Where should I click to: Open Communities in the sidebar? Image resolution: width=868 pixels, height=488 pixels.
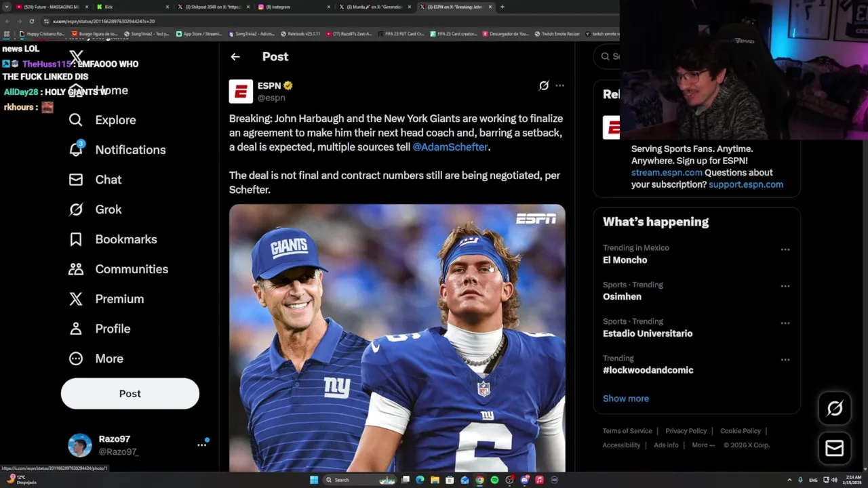pyautogui.click(x=118, y=269)
